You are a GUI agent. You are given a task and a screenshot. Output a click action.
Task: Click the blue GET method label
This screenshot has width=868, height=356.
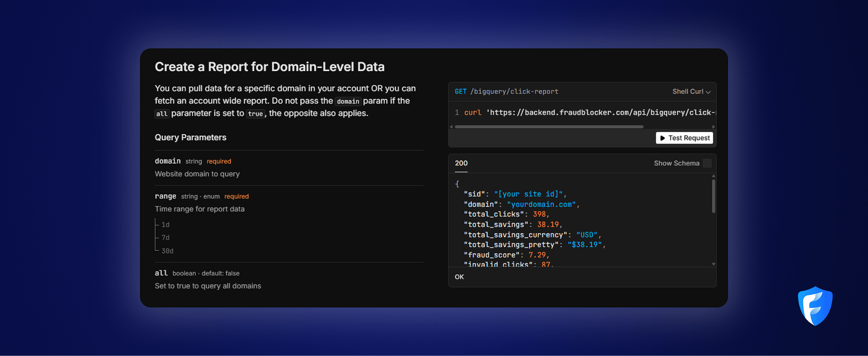click(x=460, y=91)
